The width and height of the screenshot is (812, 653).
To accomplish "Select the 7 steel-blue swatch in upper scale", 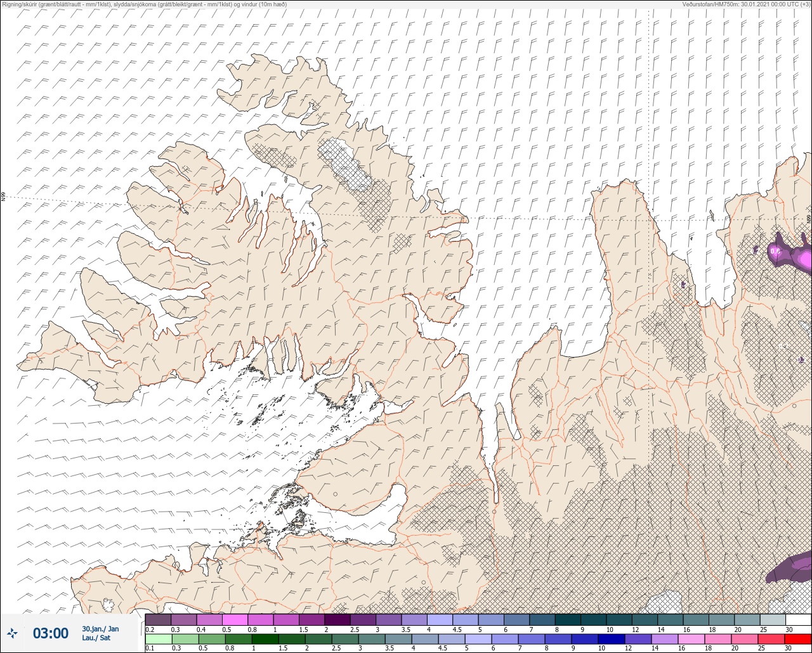I will click(542, 619).
